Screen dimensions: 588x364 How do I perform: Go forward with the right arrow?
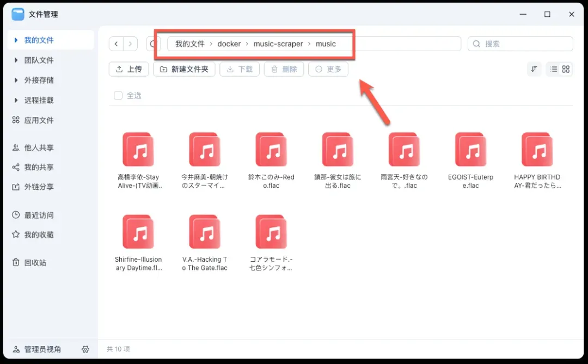coord(130,44)
